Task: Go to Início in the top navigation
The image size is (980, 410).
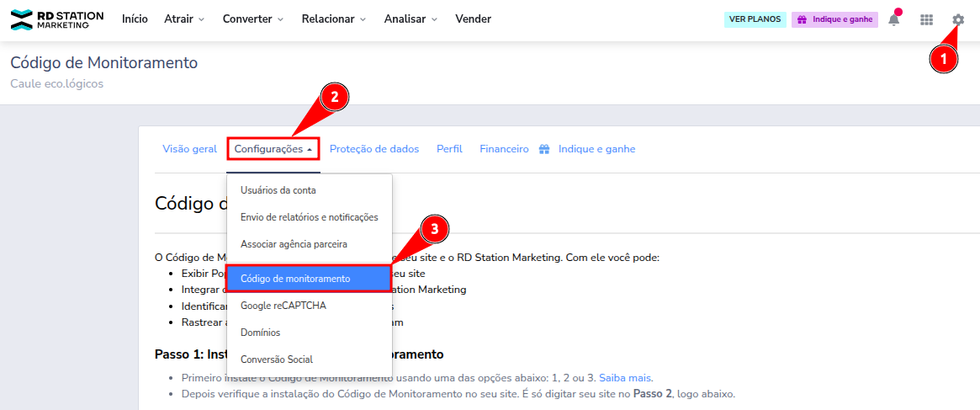Action: [135, 19]
